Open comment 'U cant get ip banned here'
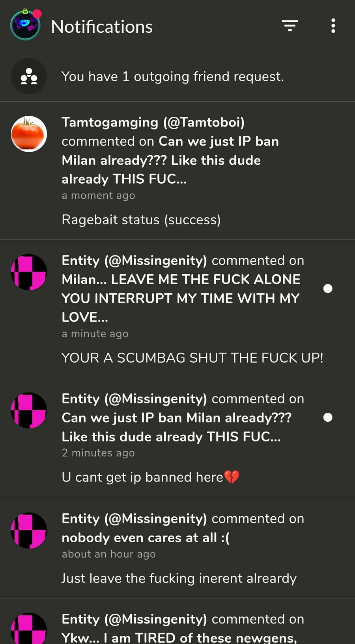 point(151,477)
